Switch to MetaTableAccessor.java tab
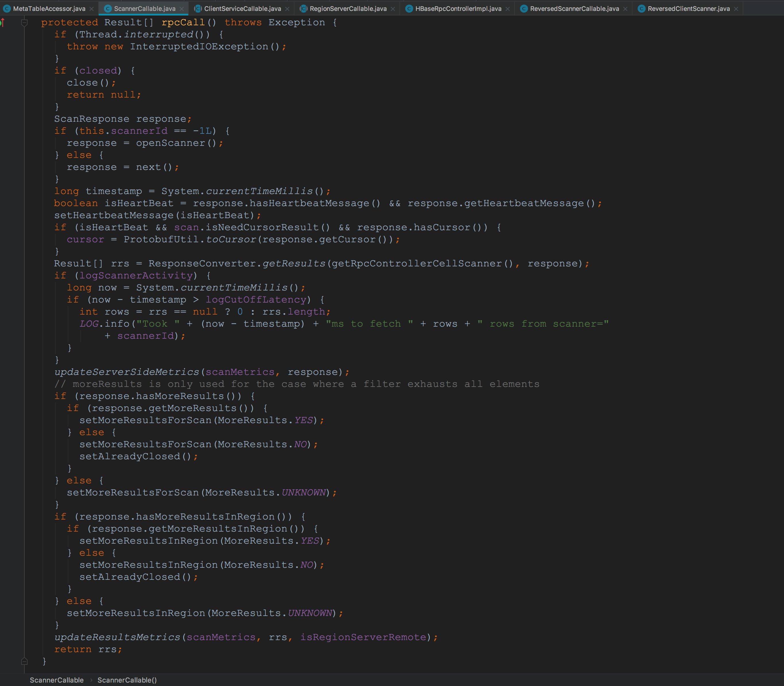784x686 pixels. (x=49, y=8)
